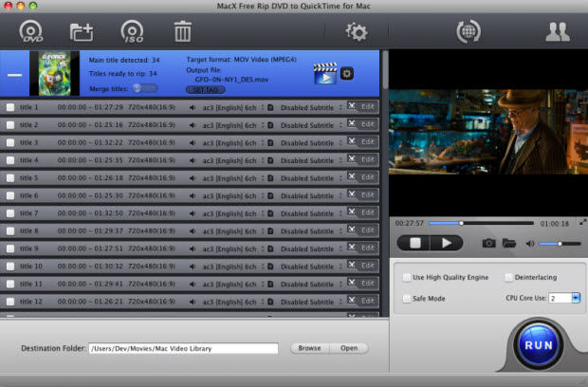Open subtitle selector for title 2
This screenshot has width=588, height=387.
coord(310,125)
